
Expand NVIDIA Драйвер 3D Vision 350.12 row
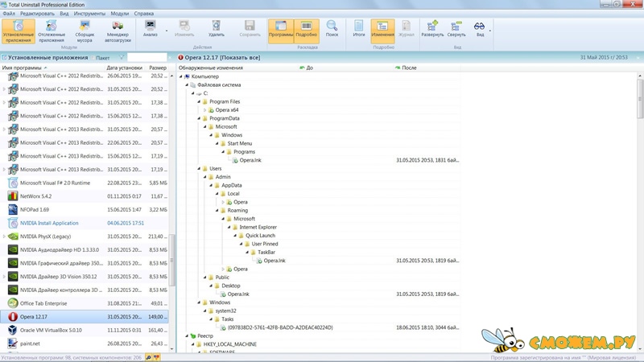pyautogui.click(x=4, y=277)
